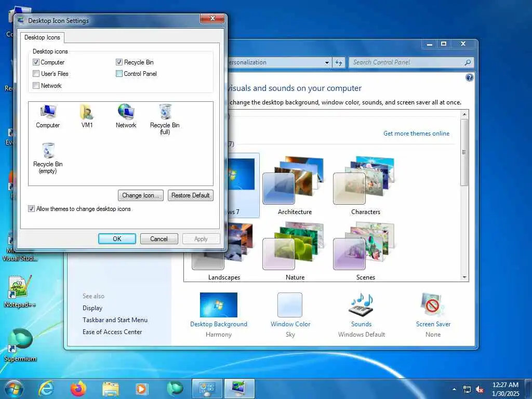Uncheck the Computer checkbox
532x399 pixels.
[x=36, y=62]
